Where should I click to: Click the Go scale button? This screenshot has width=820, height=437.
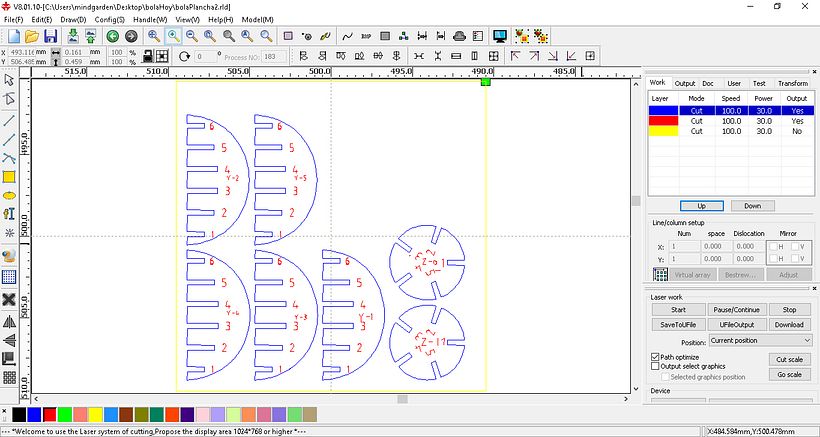tap(789, 374)
